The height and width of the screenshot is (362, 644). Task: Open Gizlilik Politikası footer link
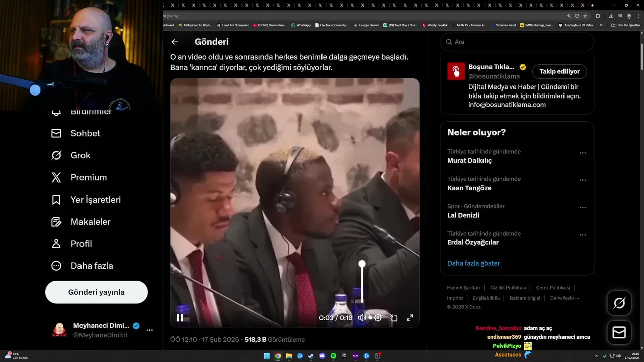508,288
